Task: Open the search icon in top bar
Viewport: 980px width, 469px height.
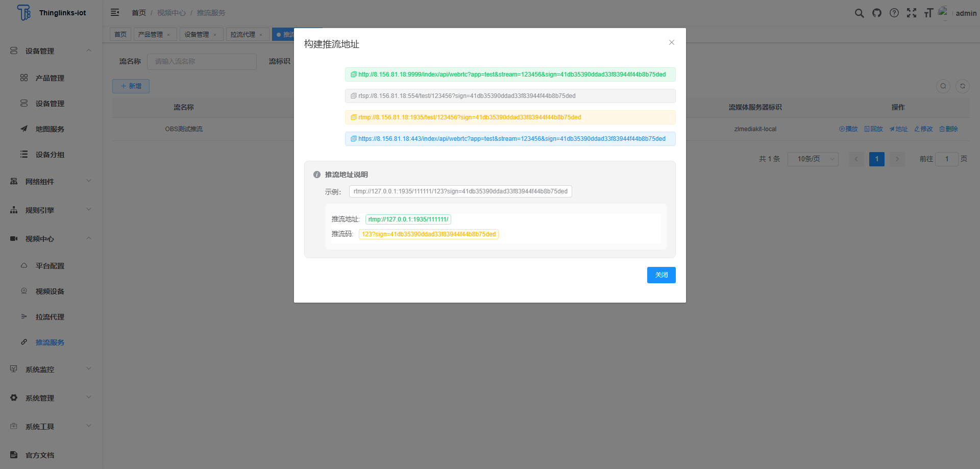Action: (x=859, y=13)
